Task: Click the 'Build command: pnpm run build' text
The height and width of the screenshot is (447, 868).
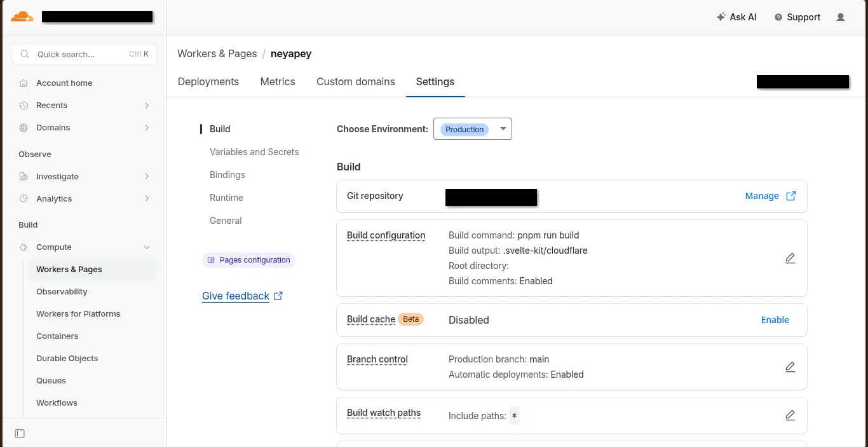Action: (x=514, y=235)
